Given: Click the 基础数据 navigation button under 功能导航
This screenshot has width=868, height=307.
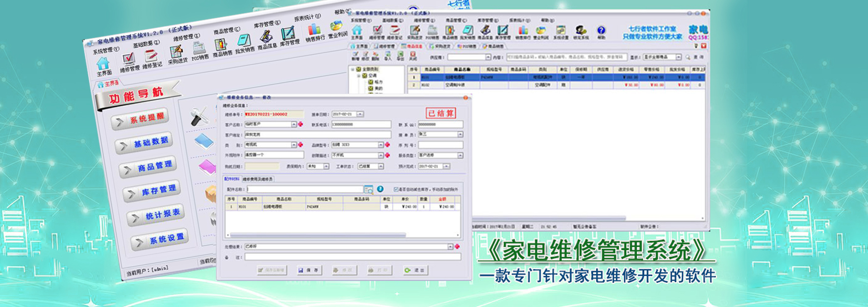Looking at the screenshot, I should 144,143.
